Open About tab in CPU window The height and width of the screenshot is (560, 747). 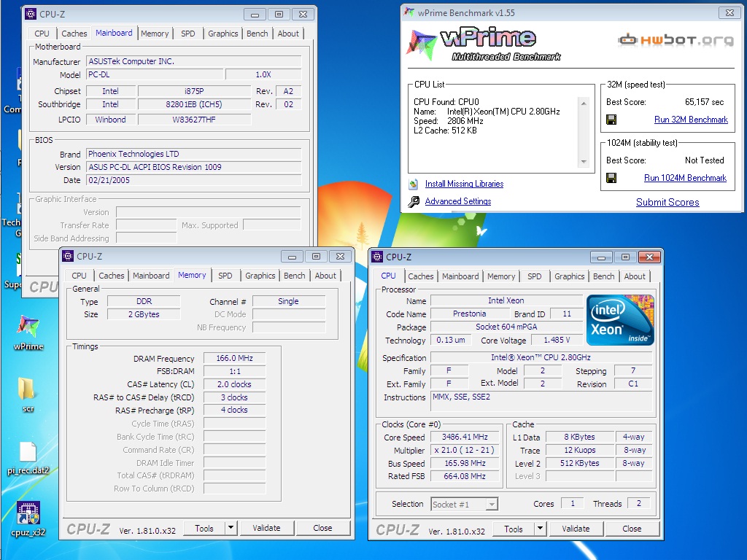click(635, 276)
